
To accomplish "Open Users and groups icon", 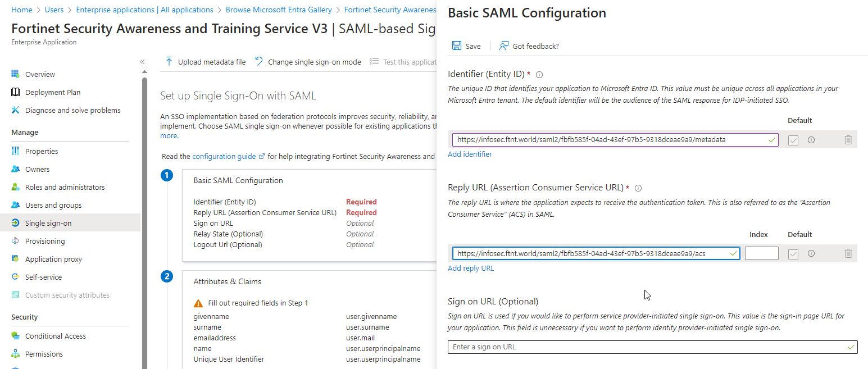I will [16, 205].
